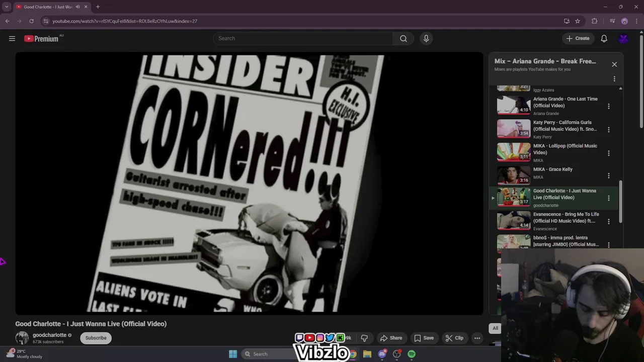Go back in browser history
The height and width of the screenshot is (362, 644).
coord(7,21)
